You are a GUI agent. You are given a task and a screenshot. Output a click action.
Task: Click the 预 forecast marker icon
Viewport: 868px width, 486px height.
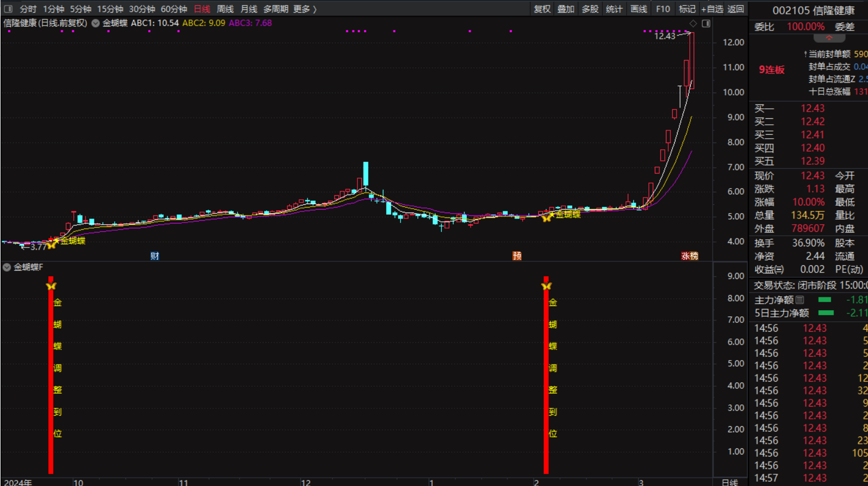pyautogui.click(x=517, y=256)
